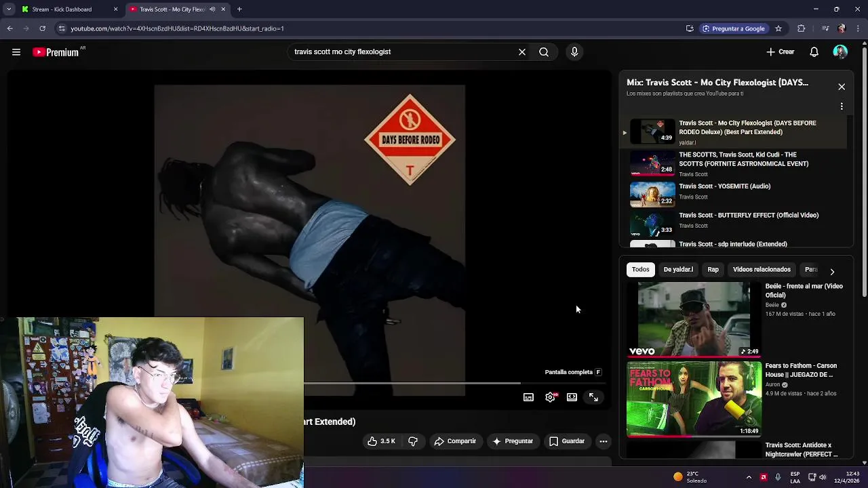Save the video with Guardar
The height and width of the screenshot is (488, 868).
pyautogui.click(x=567, y=441)
